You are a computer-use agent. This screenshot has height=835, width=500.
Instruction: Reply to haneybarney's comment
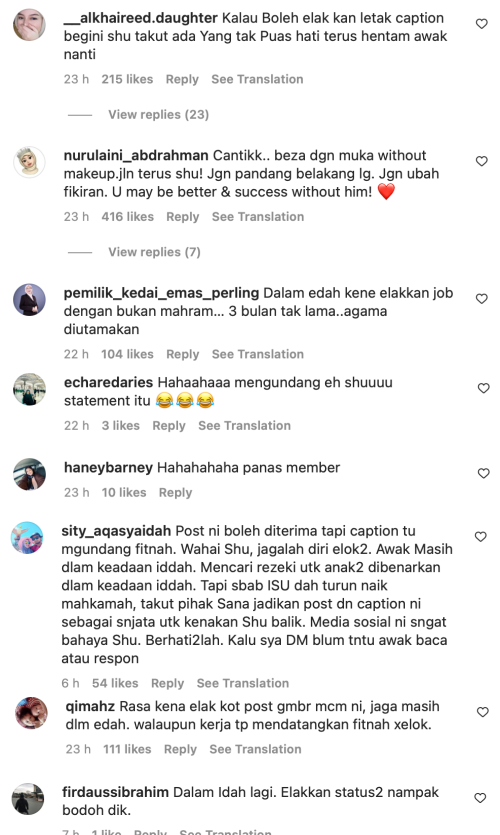click(x=175, y=493)
